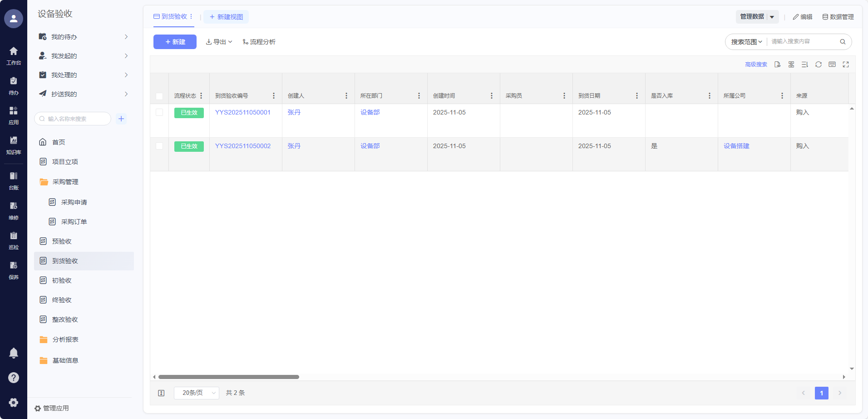Select 采购申请 in the sidebar
This screenshot has width=868, height=419.
(x=74, y=202)
